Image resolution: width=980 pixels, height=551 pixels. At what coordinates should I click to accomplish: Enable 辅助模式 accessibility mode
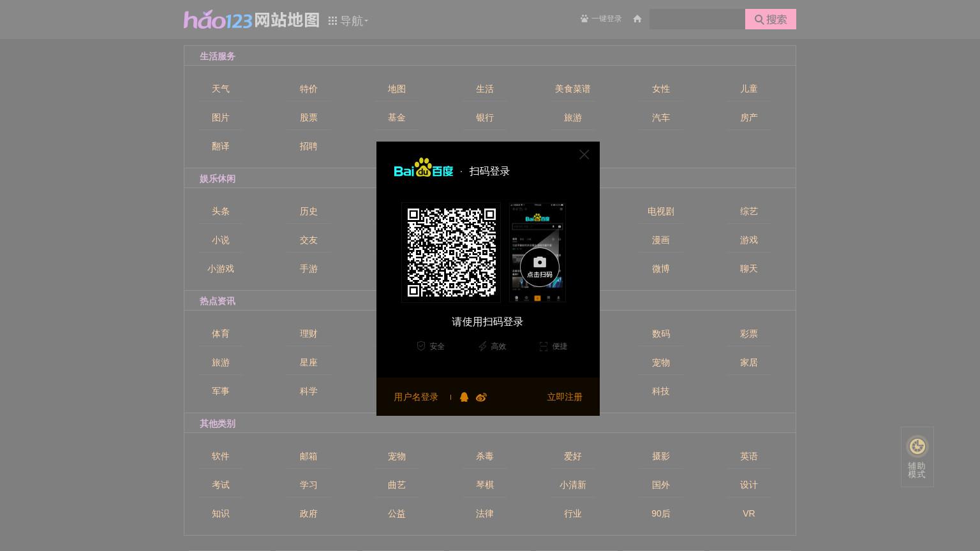pos(917,457)
